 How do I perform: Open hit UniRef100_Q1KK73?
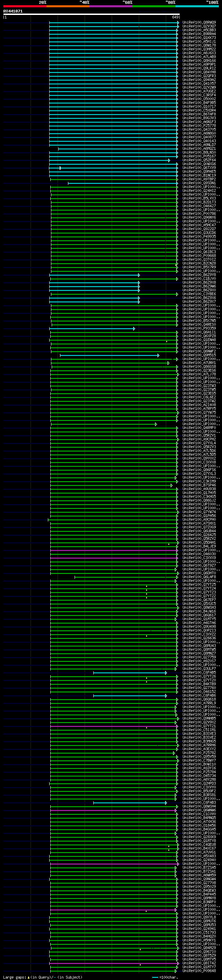click(199, 38)
